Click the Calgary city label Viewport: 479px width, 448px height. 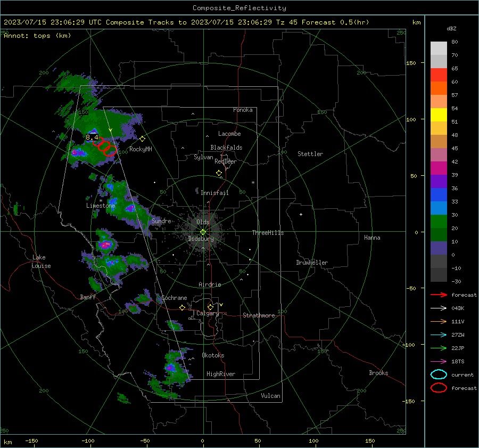point(208,313)
